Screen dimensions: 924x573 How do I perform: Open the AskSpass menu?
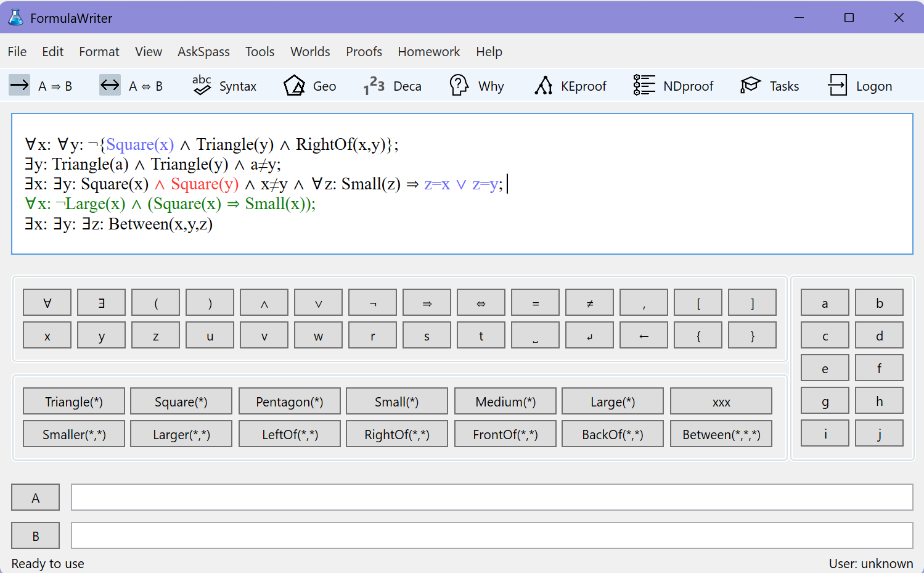[x=203, y=52]
